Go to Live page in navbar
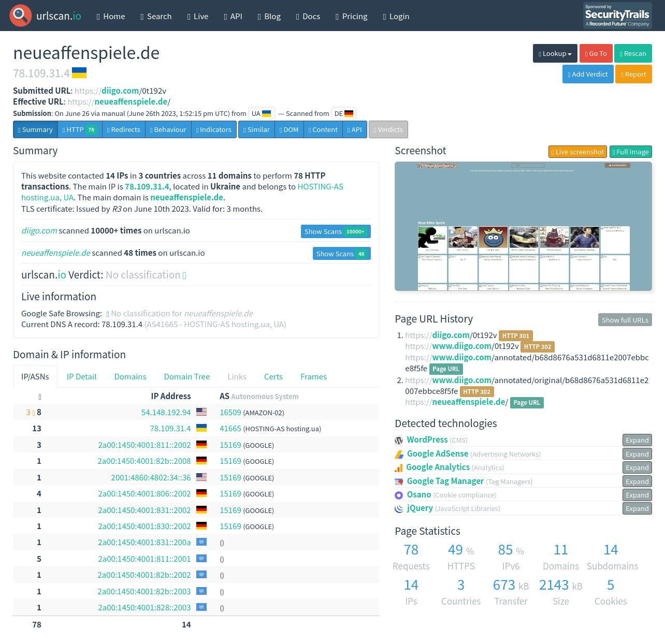The height and width of the screenshot is (644, 665). (198, 16)
